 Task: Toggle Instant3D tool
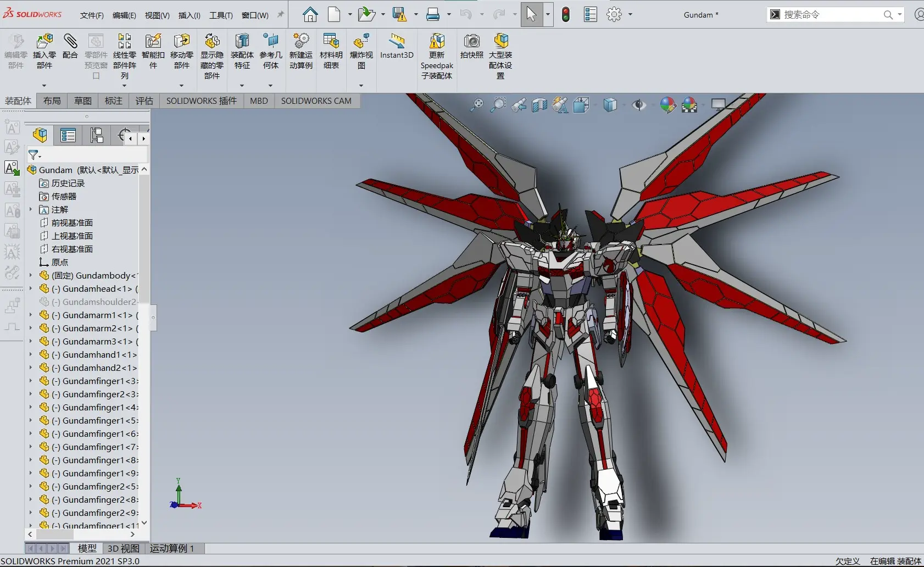click(x=397, y=46)
